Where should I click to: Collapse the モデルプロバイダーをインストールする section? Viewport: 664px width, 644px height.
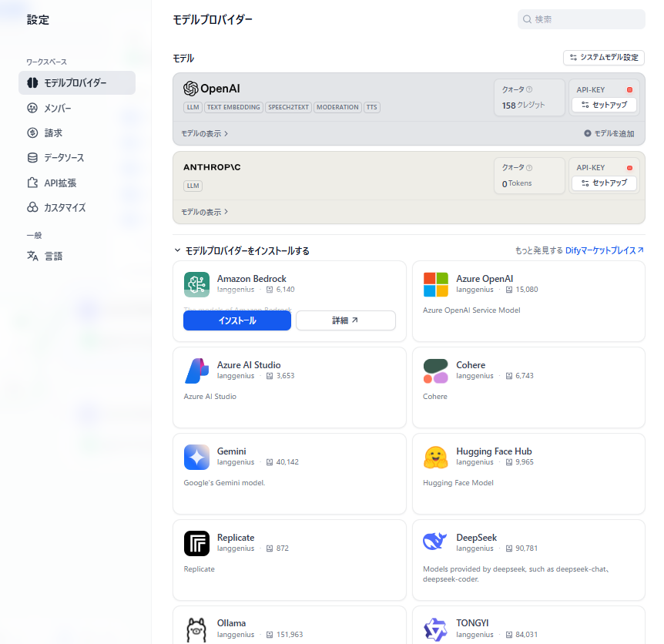pos(178,250)
